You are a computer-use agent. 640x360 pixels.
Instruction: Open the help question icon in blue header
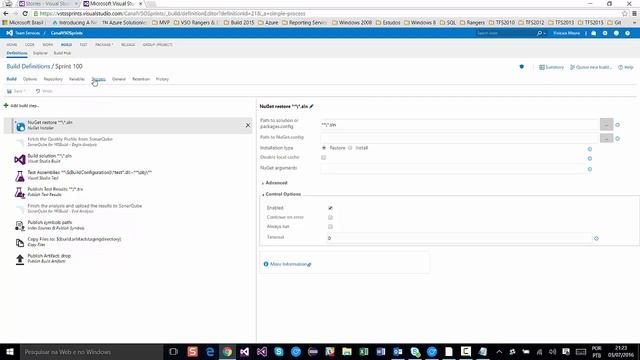627,33
